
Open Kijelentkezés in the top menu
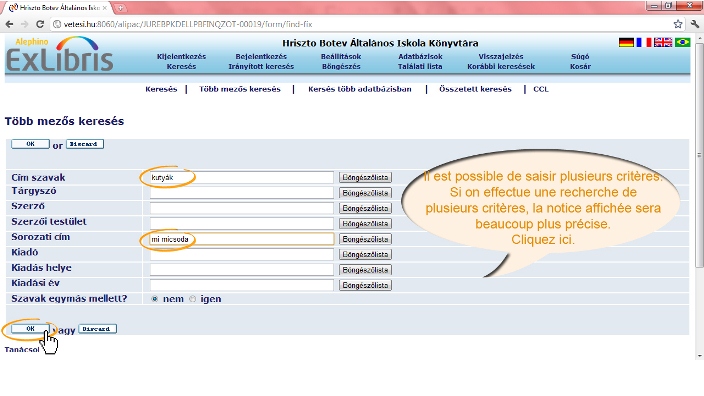(181, 57)
